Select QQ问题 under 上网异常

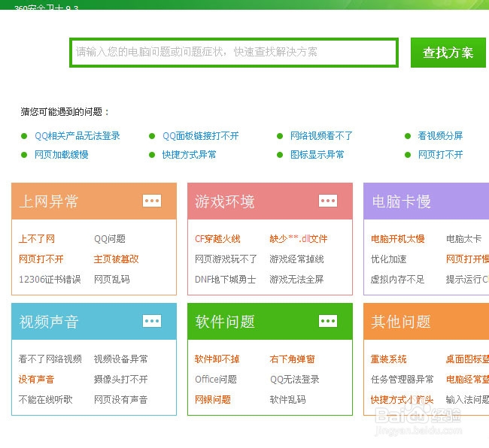[110, 239]
